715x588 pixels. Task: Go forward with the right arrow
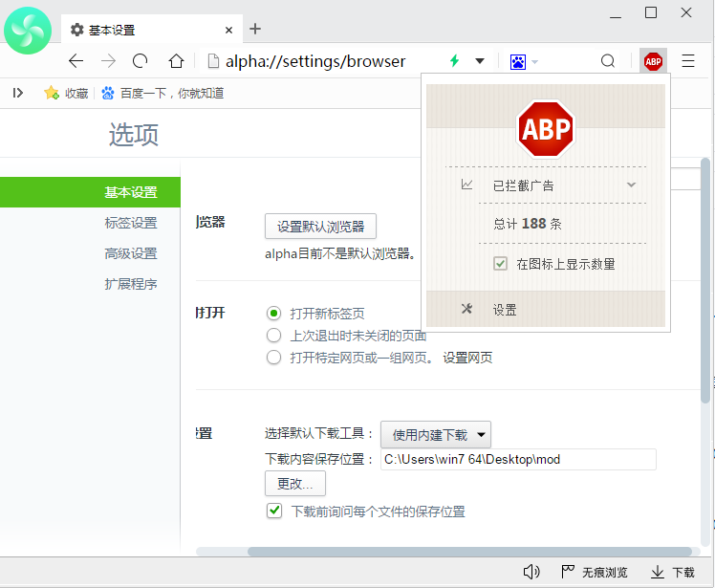(x=108, y=60)
